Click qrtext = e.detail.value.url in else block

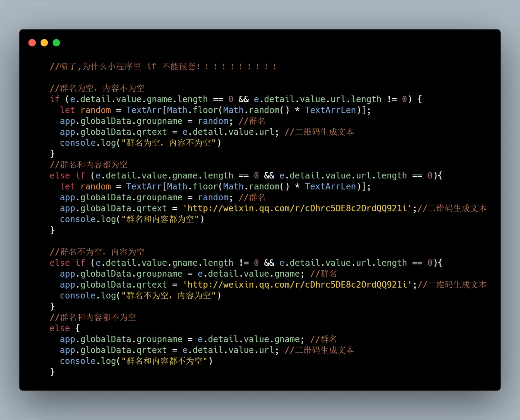169,350
